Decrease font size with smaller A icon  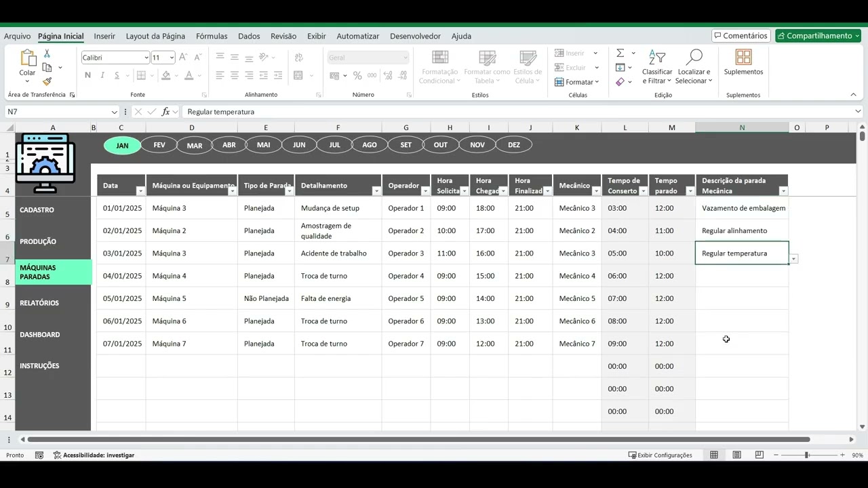[x=197, y=58]
